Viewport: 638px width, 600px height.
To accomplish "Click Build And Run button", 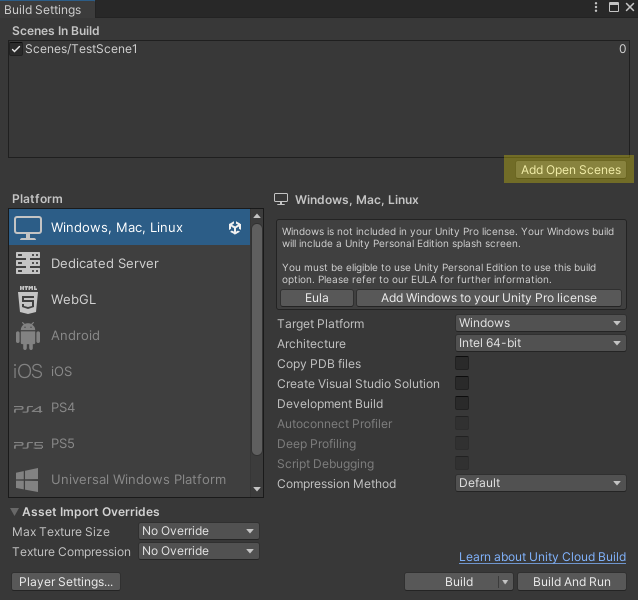I will tap(572, 582).
